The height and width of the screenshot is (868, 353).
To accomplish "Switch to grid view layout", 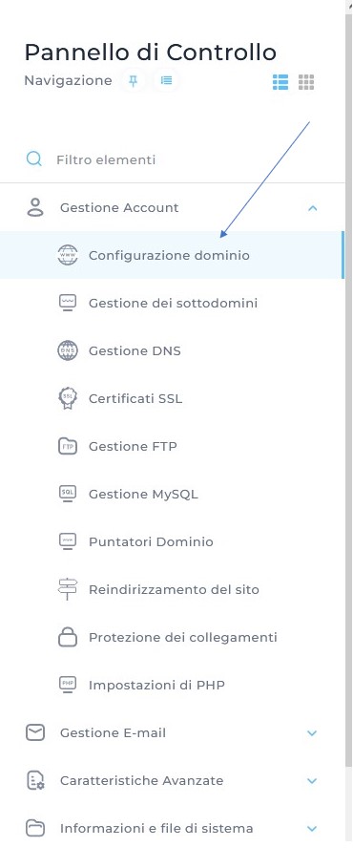I will pyautogui.click(x=306, y=82).
